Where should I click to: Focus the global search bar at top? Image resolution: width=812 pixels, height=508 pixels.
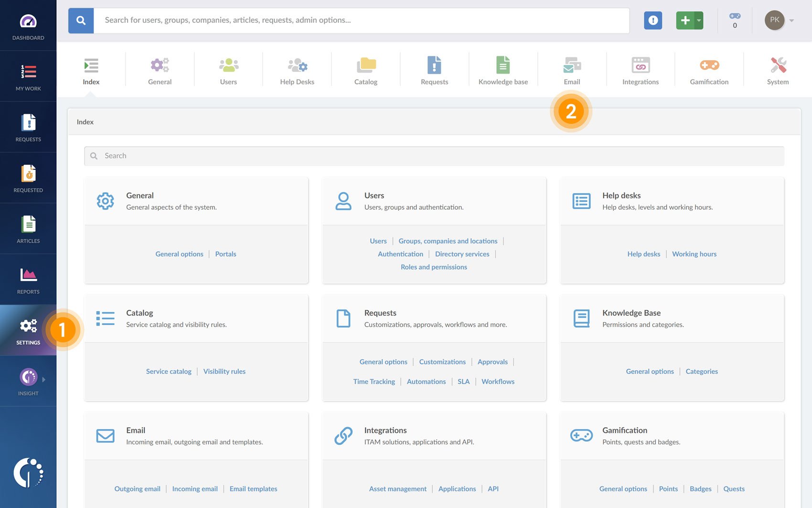pos(361,21)
